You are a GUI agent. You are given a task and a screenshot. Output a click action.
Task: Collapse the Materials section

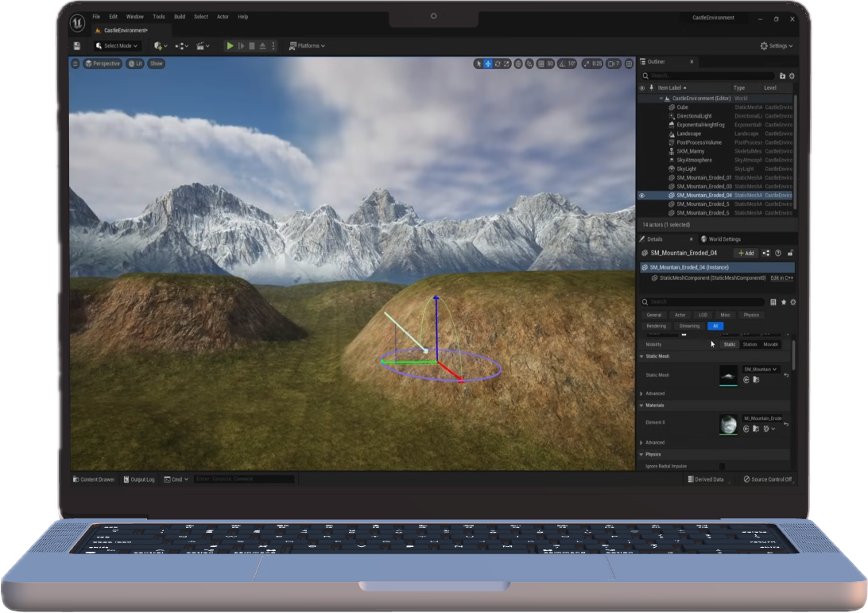click(641, 405)
